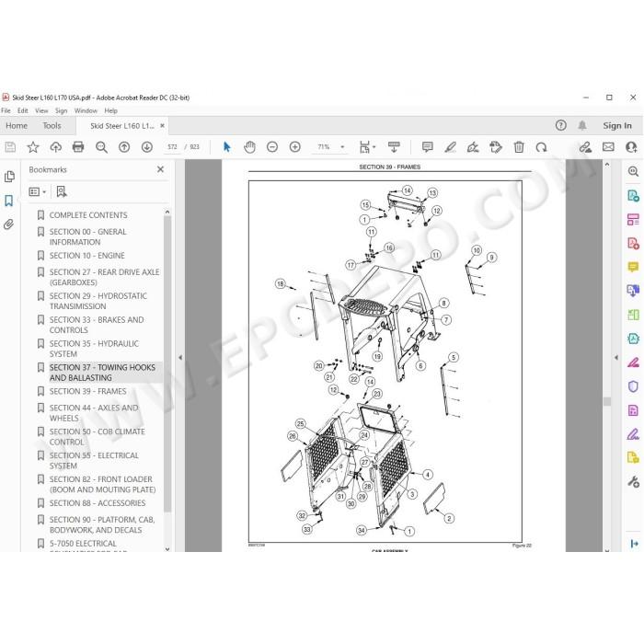644x644 pixels.
Task: Click the Sign In button
Action: 617,126
